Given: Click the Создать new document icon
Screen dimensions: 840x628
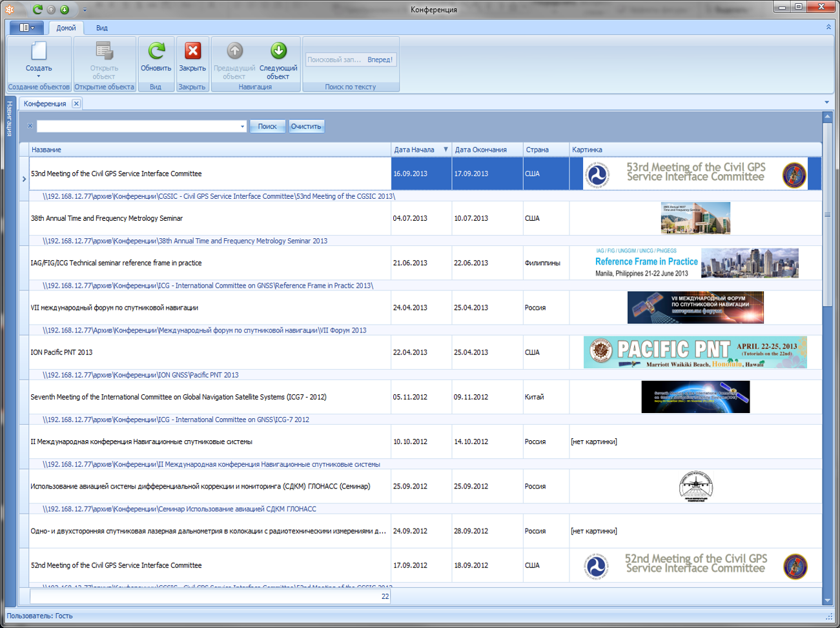Looking at the screenshot, I should (x=39, y=51).
